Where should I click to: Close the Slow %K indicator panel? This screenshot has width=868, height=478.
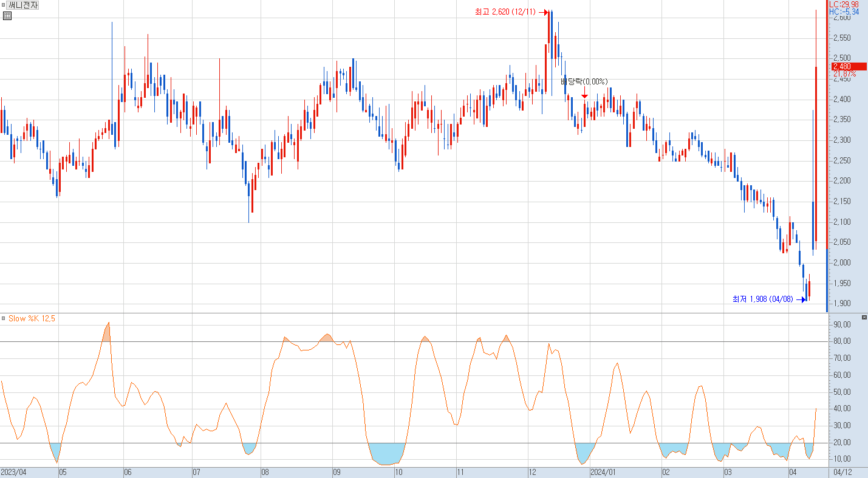coord(864,318)
